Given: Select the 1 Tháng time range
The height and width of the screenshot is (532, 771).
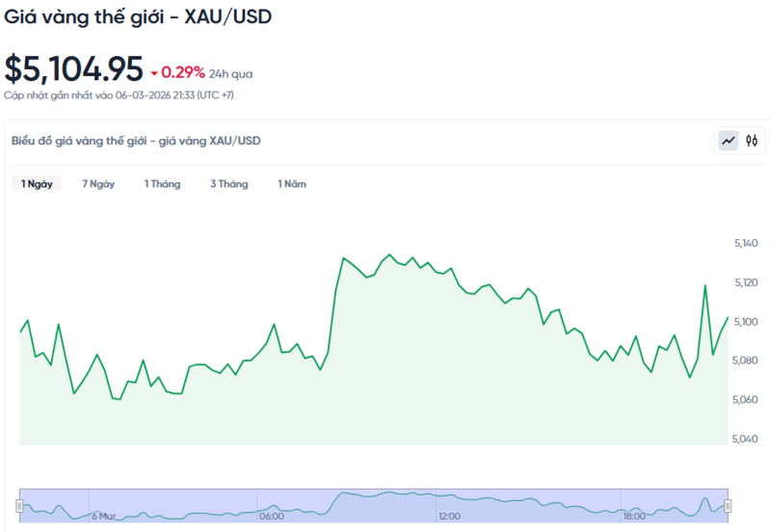Looking at the screenshot, I should pos(162,184).
